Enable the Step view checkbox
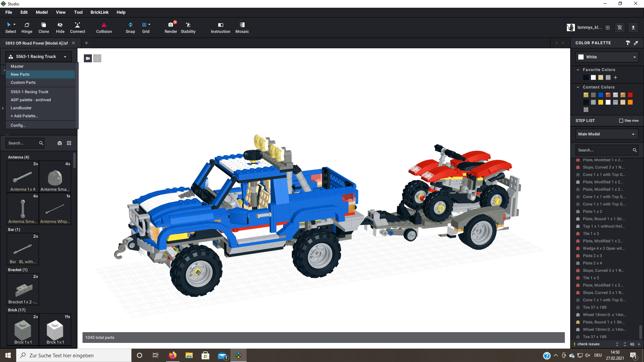The width and height of the screenshot is (644, 362). pyautogui.click(x=621, y=121)
